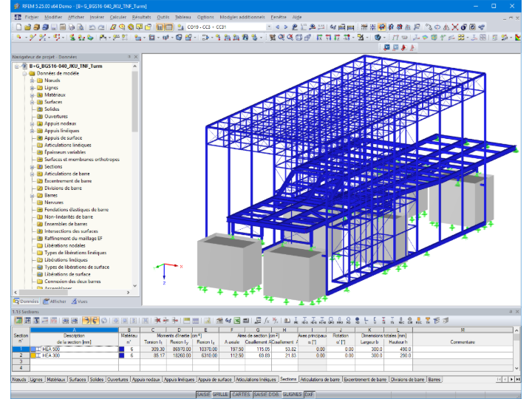Expand the Appuis nodaux tree node
The width and height of the screenshot is (532, 399).
coord(32,123)
